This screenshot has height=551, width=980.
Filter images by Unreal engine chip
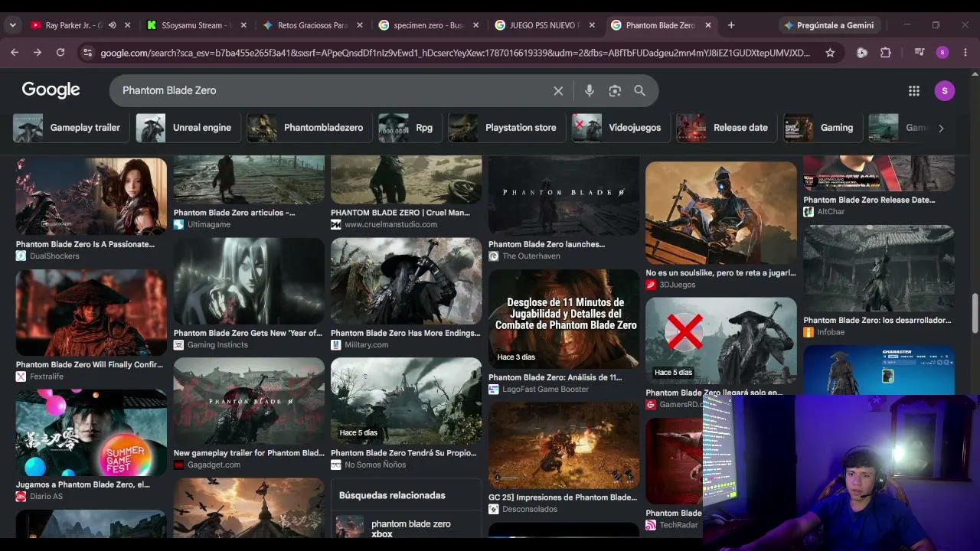click(188, 128)
